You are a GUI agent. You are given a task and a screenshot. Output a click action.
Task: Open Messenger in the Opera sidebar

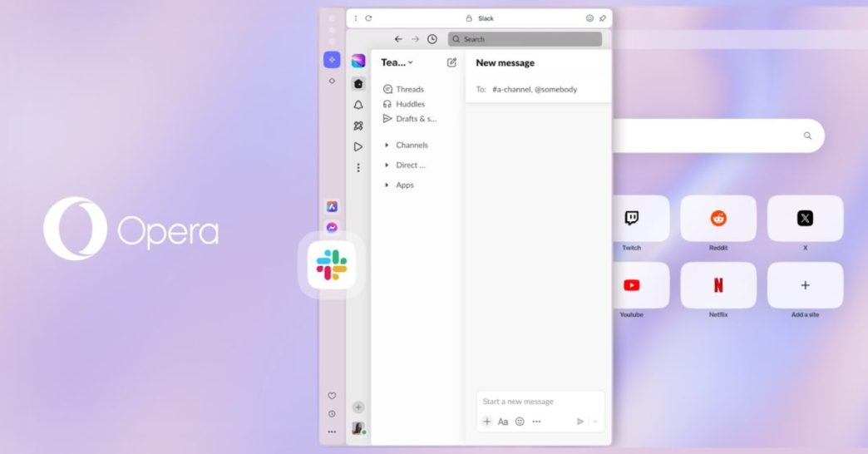332,228
